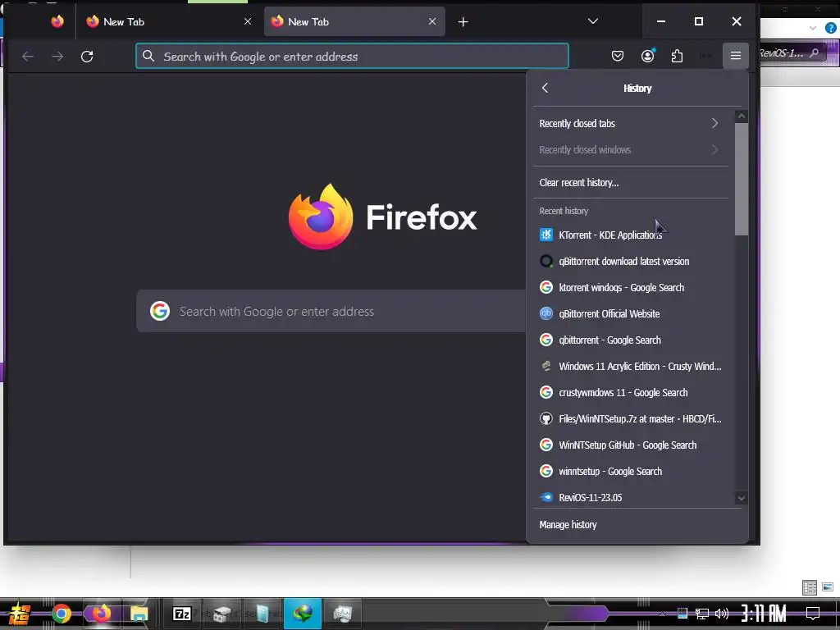Click the History panel scrollbar thumb
Viewport: 840px width, 630px height.
[742, 180]
